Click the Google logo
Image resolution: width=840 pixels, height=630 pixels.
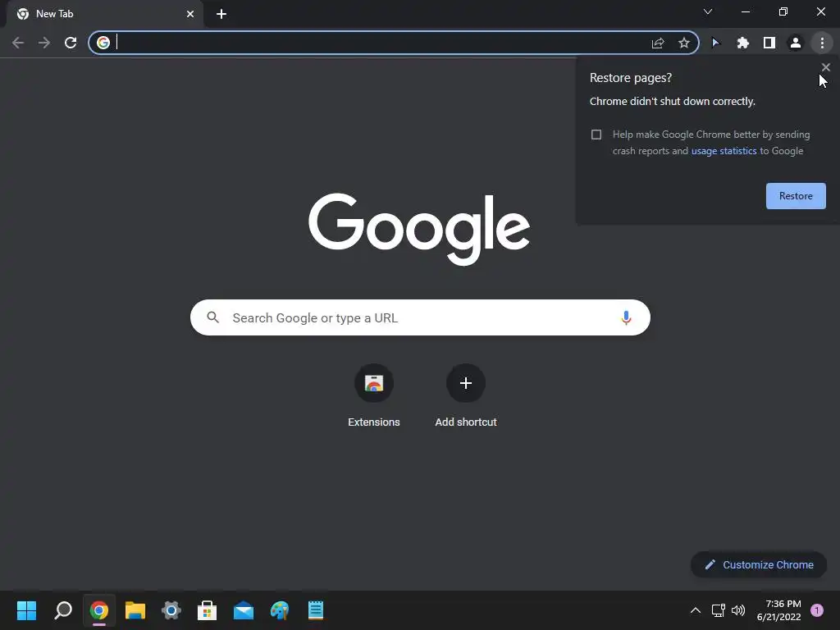[419, 230]
